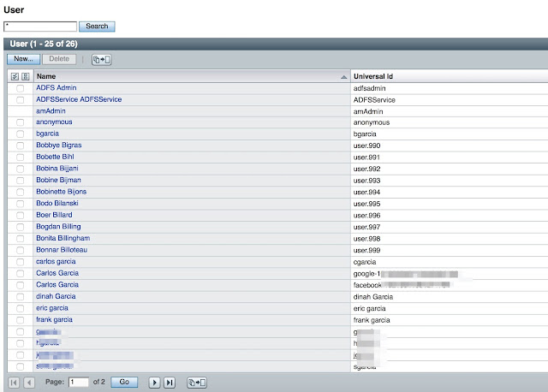Check the dinah Garcia row checkbox
Screen dimensions: 548x392
[21, 297]
